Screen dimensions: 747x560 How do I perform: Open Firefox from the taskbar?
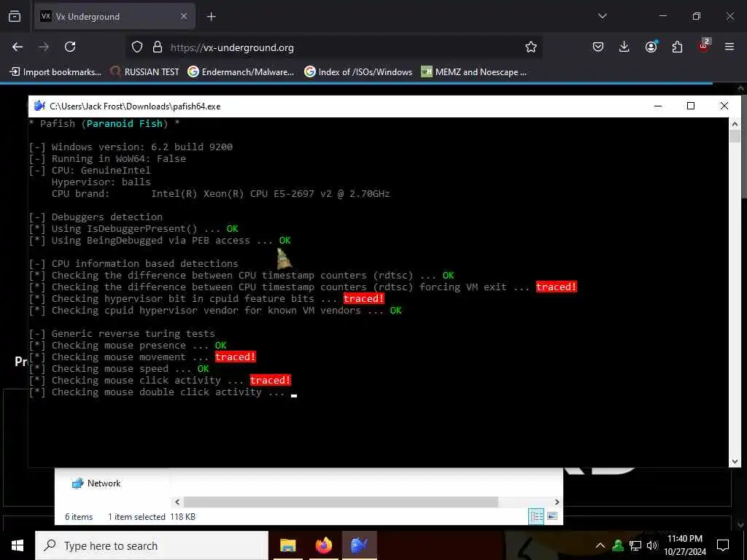coord(323,545)
